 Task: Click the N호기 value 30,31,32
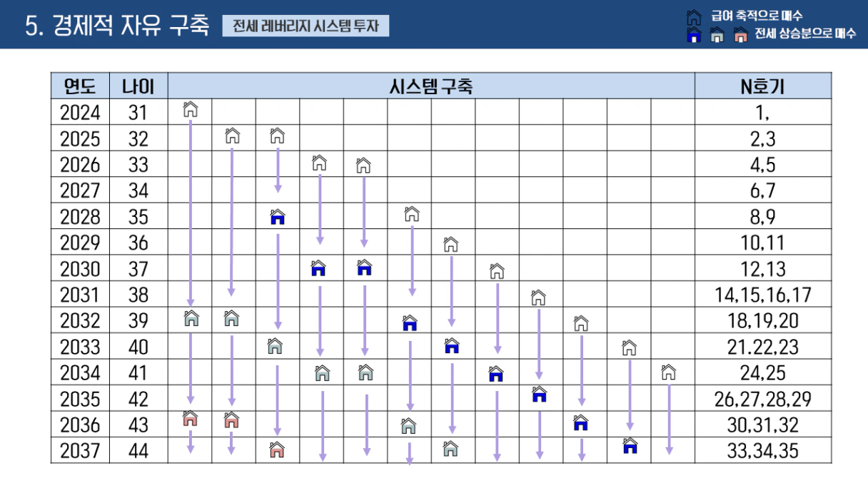763,425
